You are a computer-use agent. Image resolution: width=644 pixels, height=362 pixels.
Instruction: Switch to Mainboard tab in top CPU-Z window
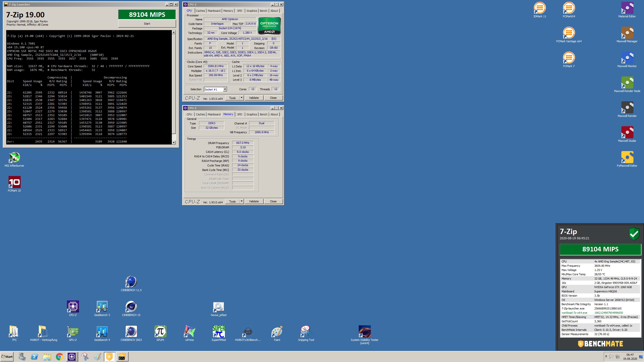click(x=214, y=11)
